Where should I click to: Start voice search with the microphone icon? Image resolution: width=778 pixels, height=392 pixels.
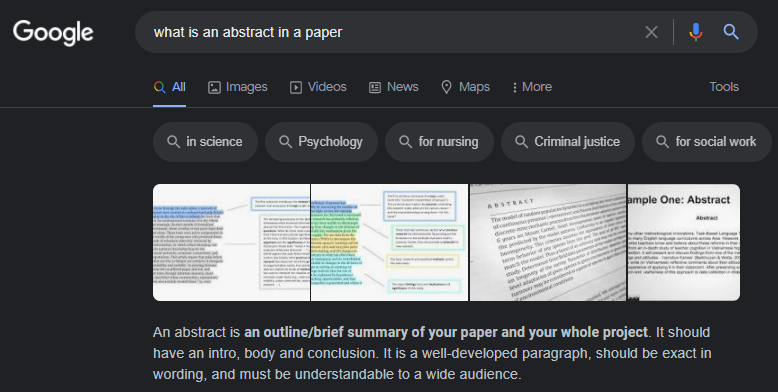(696, 32)
